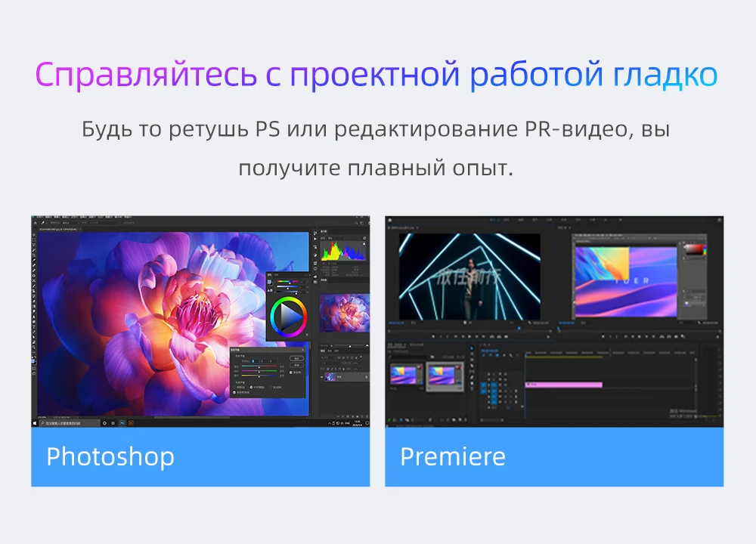Focus the Windows taskbar search box
Screen dimensions: 756x544
70,423
